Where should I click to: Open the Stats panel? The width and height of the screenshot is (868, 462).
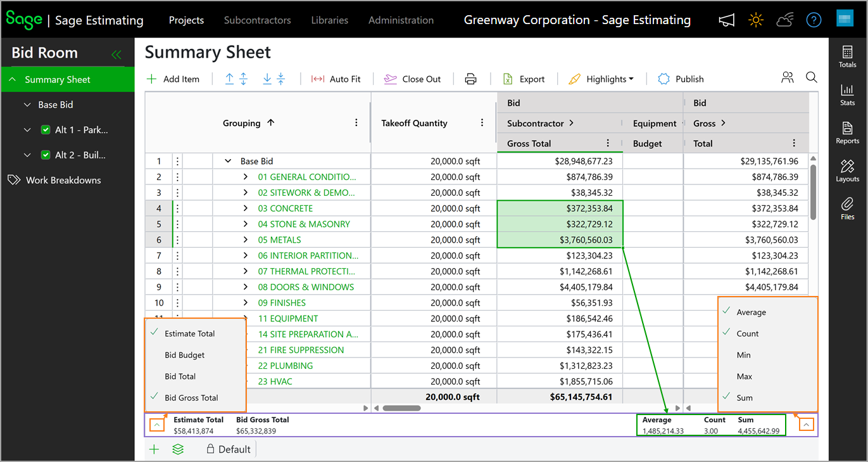point(847,94)
